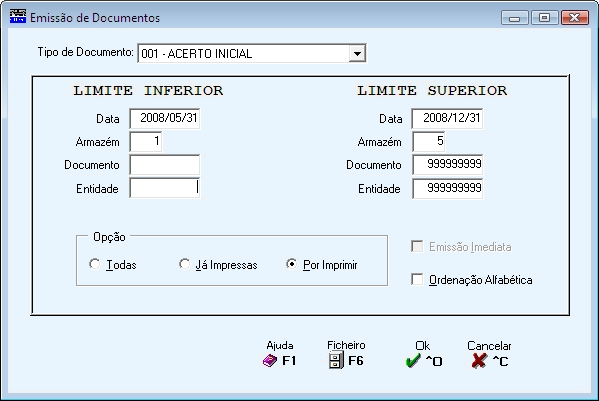Click the lower limit Armazém field
This screenshot has height=401, width=599.
click(146, 142)
